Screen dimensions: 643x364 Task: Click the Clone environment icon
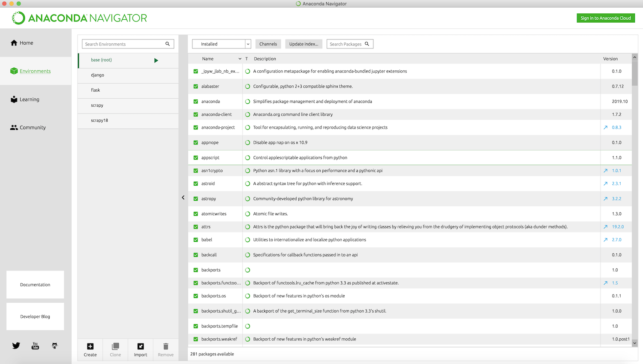[x=115, y=346]
